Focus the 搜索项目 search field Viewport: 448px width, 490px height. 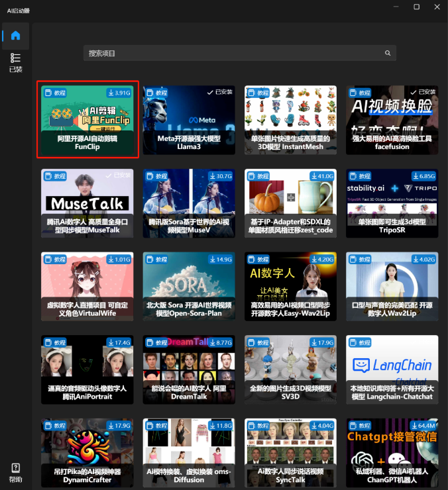point(240,53)
